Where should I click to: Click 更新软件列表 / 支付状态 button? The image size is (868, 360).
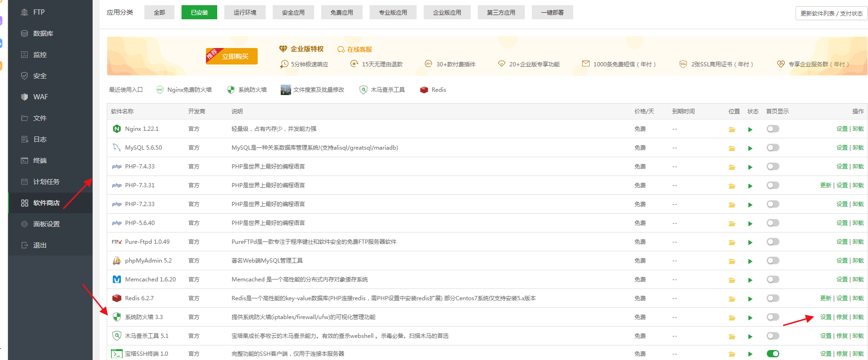[831, 13]
